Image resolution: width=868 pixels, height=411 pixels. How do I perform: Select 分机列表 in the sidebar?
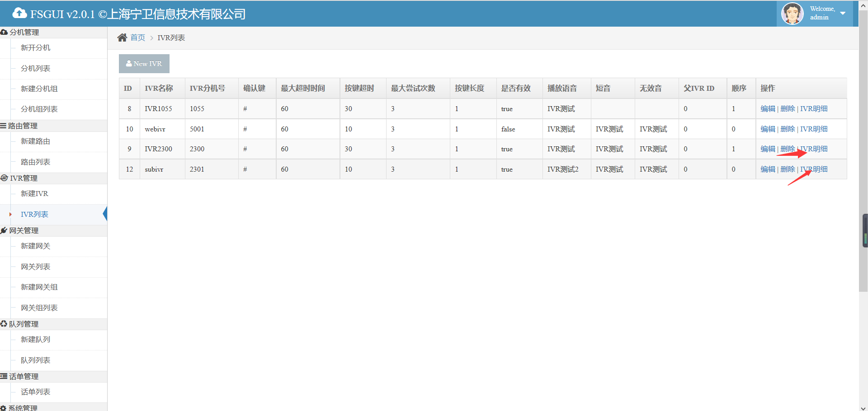pos(35,68)
